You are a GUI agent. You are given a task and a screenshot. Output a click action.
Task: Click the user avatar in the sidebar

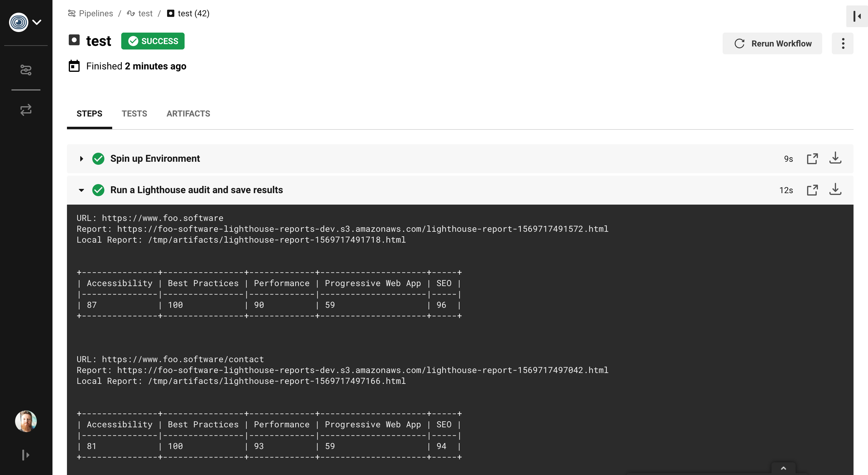(x=26, y=421)
